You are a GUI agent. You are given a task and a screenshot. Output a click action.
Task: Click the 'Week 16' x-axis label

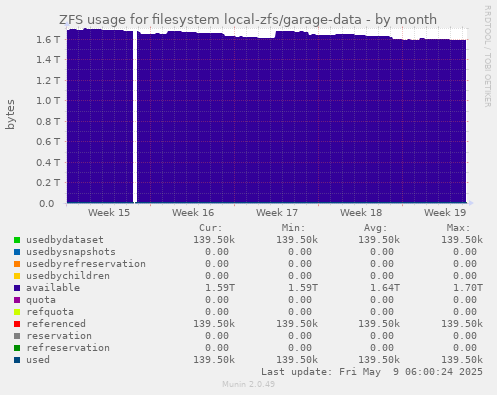click(x=193, y=213)
